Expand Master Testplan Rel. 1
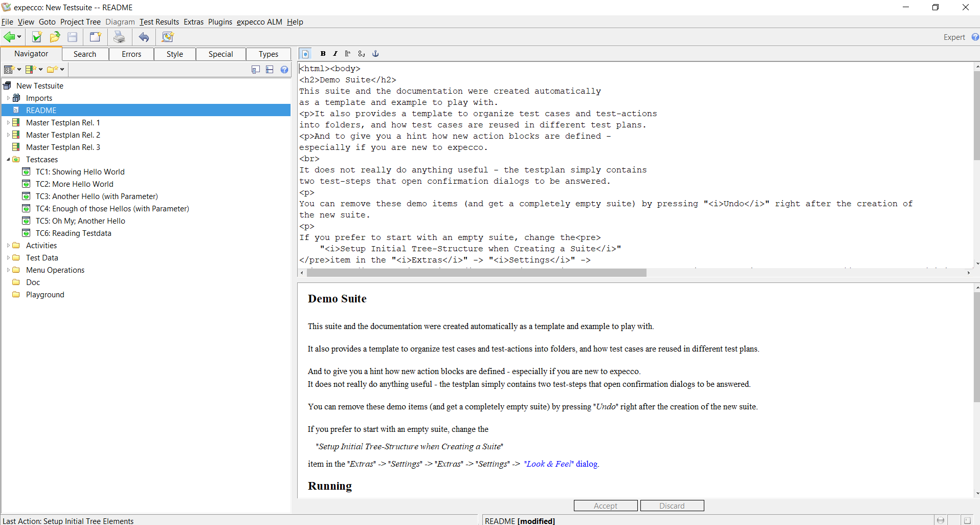 8,123
